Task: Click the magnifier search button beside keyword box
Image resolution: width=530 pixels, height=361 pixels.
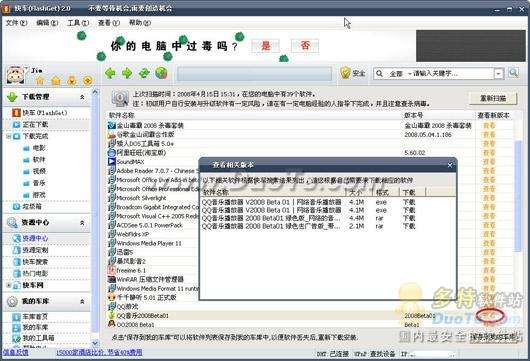Action: [x=513, y=73]
